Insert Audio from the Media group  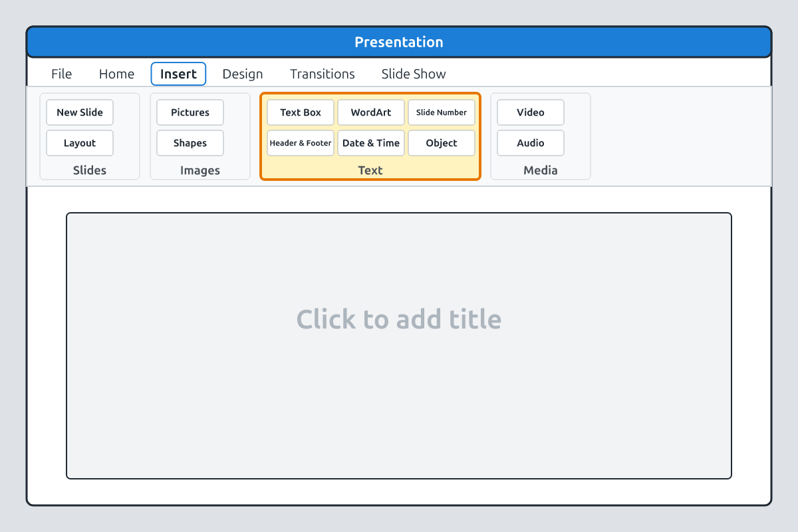point(531,143)
